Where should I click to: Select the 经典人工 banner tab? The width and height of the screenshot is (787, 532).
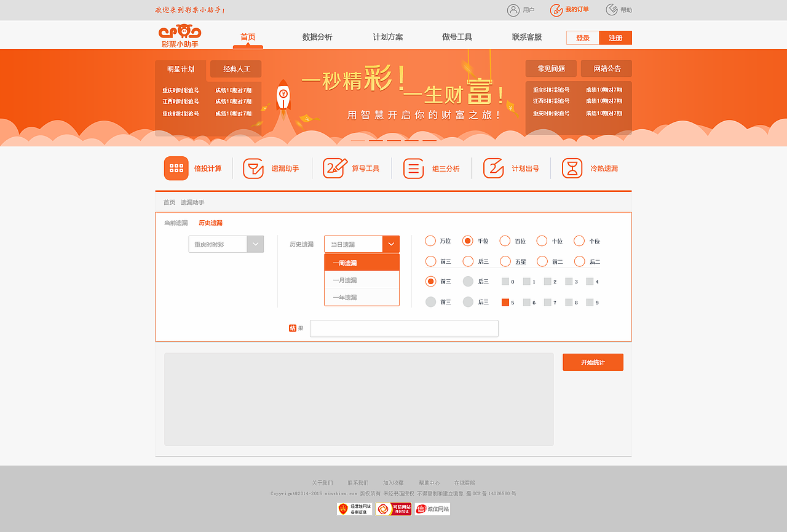236,69
